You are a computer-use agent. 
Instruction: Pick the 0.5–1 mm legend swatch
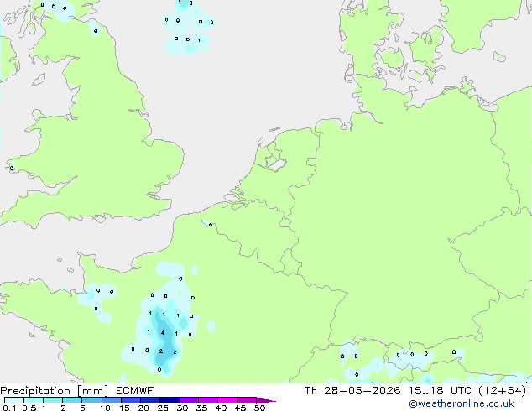[34, 400]
